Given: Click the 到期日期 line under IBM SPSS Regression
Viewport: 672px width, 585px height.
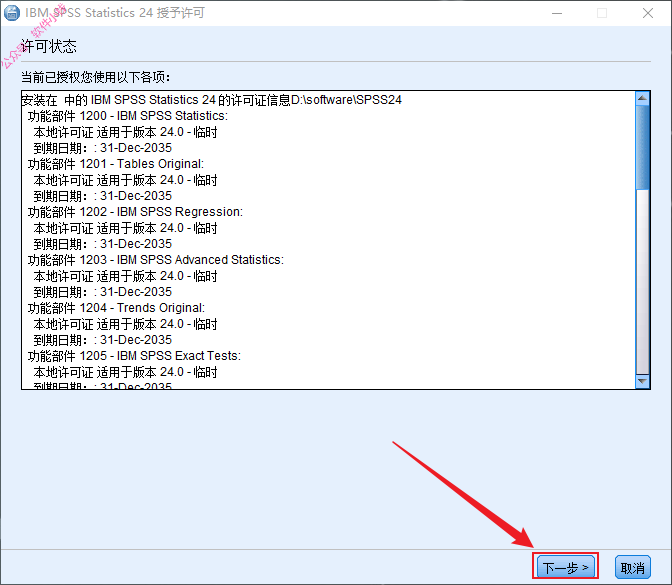Looking at the screenshot, I should (x=102, y=244).
